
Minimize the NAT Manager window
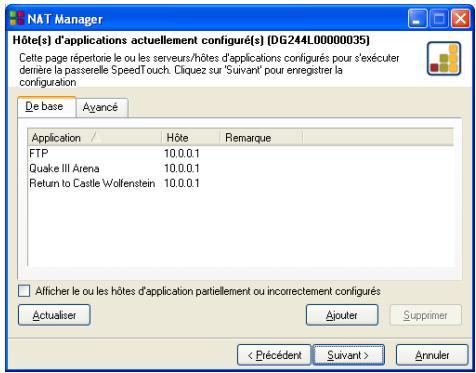pos(417,19)
